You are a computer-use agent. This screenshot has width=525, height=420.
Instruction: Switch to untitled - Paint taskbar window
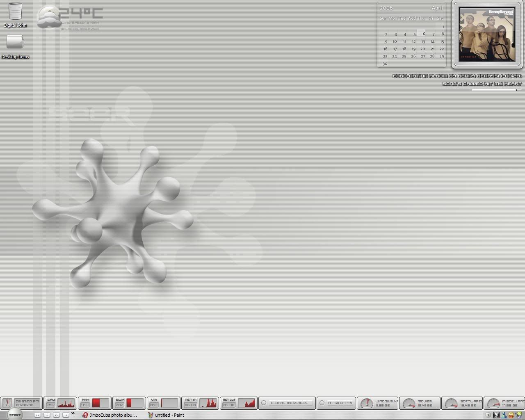166,415
